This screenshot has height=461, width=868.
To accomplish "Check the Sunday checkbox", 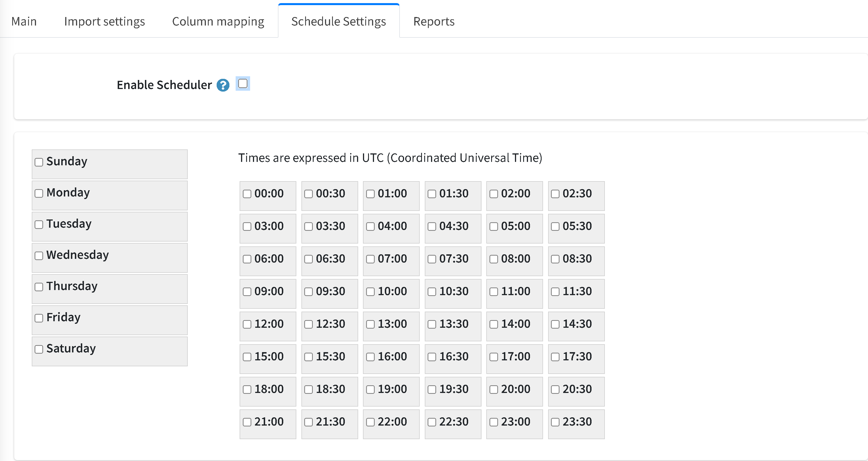I will click(39, 162).
